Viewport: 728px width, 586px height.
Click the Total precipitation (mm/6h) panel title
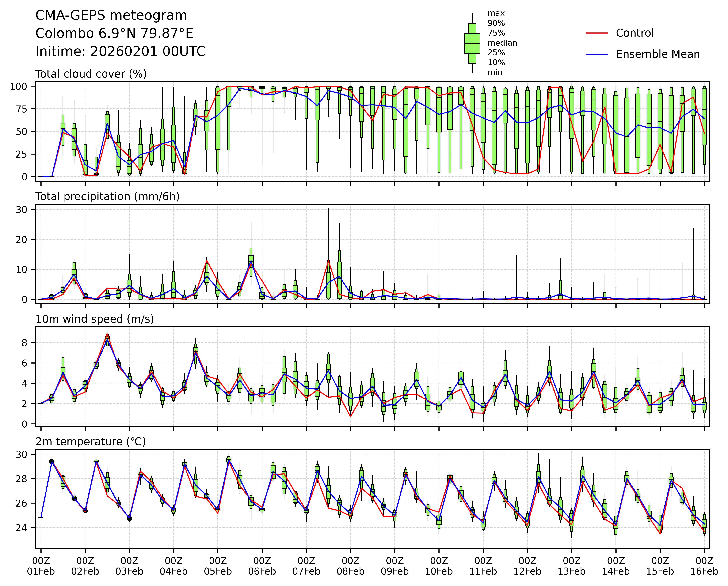tap(107, 196)
